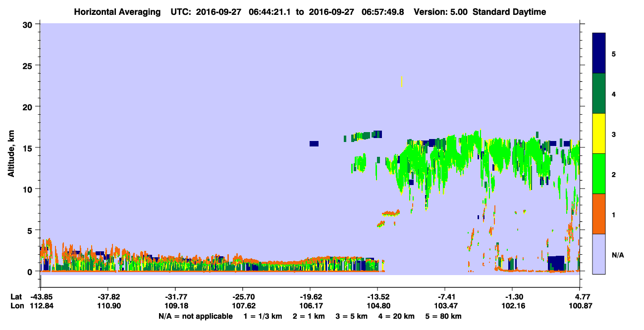The width and height of the screenshot is (644, 330).
Task: Click the latitude value -25.70
Action: [x=243, y=297]
